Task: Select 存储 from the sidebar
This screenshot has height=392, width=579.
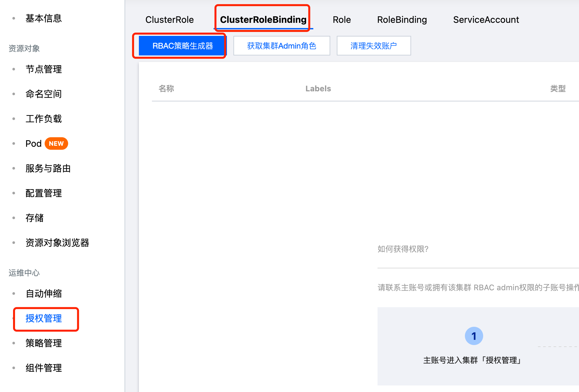Action: [35, 218]
